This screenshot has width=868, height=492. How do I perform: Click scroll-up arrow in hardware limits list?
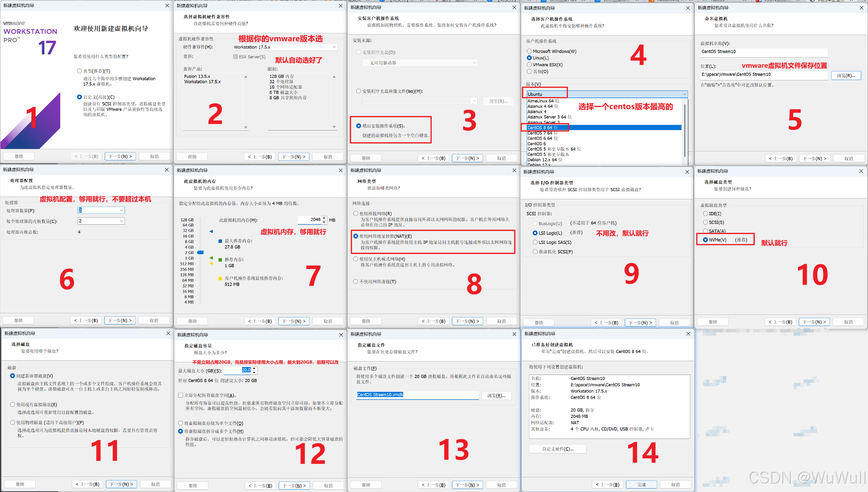coord(334,77)
